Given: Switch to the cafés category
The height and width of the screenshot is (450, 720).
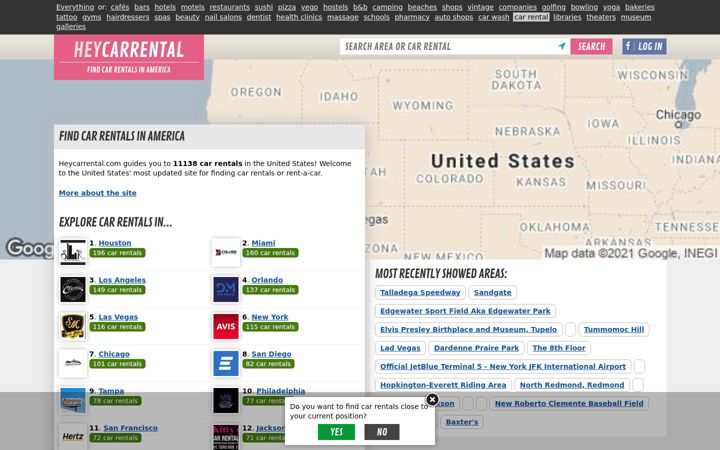Looking at the screenshot, I should coord(120,7).
